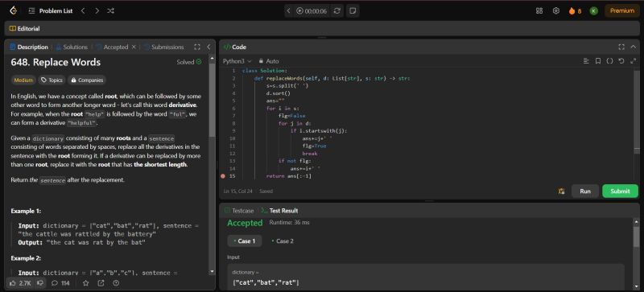
Task: Pick a random problem with shuffle icon
Action: [x=110, y=11]
